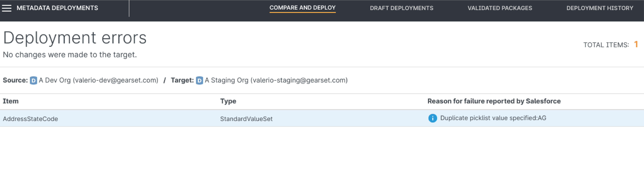This screenshot has height=173, width=644.
Task: Switch to the Compare and Deploy tab
Action: point(302,8)
